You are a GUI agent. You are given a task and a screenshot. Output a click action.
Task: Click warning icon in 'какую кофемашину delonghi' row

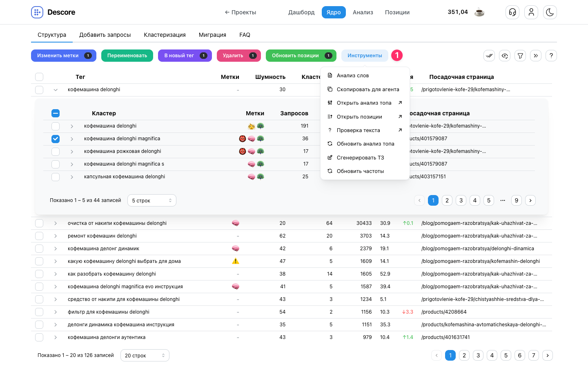click(x=236, y=261)
